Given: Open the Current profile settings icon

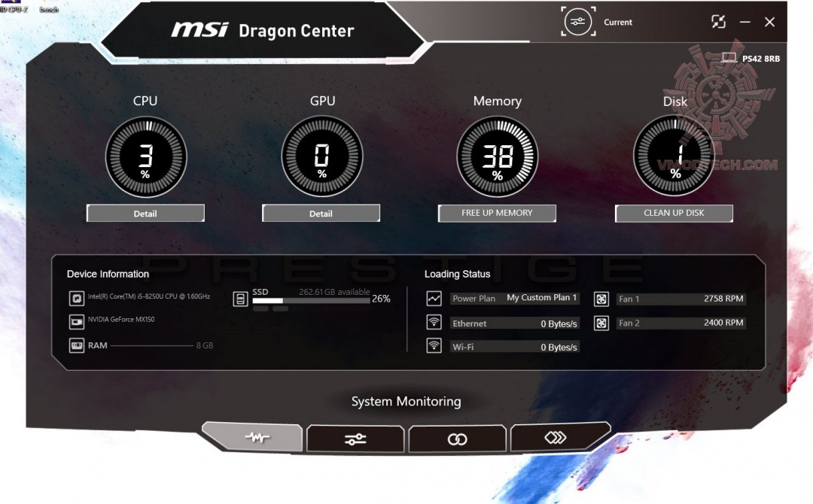Looking at the screenshot, I should click(578, 22).
